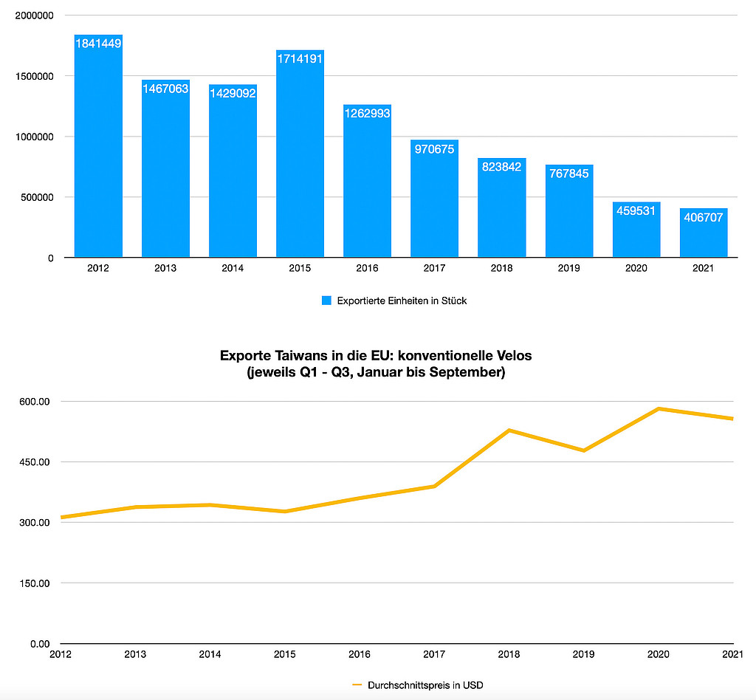This screenshot has height=700, width=756.
Task: Click the subtitle '(jeweils Q1 - Q3, Januar bis September)'
Action: (376, 373)
